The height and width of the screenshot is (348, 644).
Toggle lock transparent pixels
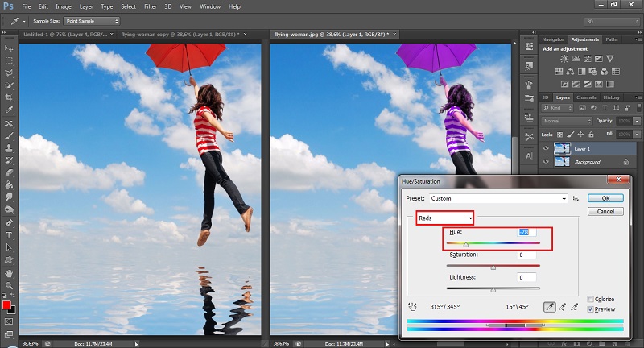(x=559, y=135)
